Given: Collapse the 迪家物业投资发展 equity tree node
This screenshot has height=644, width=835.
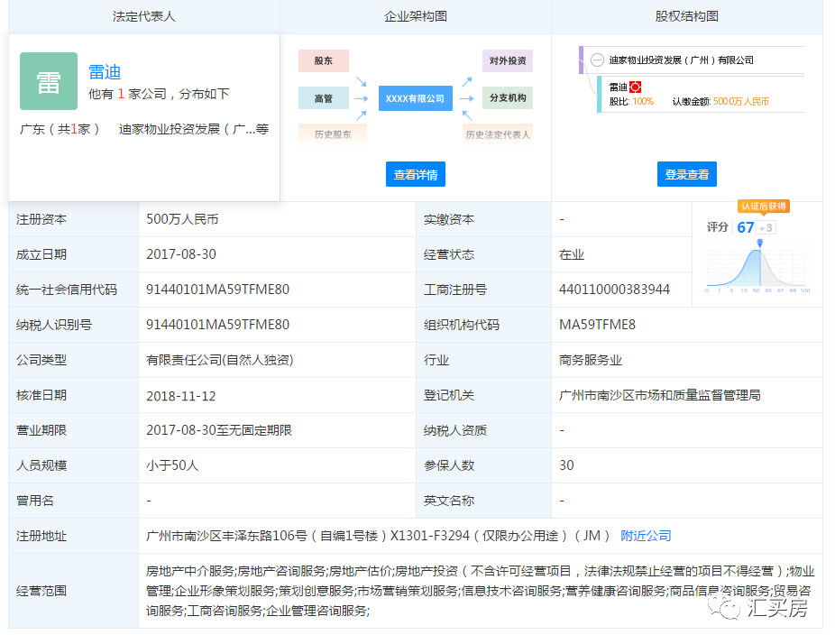Looking at the screenshot, I should click(597, 60).
